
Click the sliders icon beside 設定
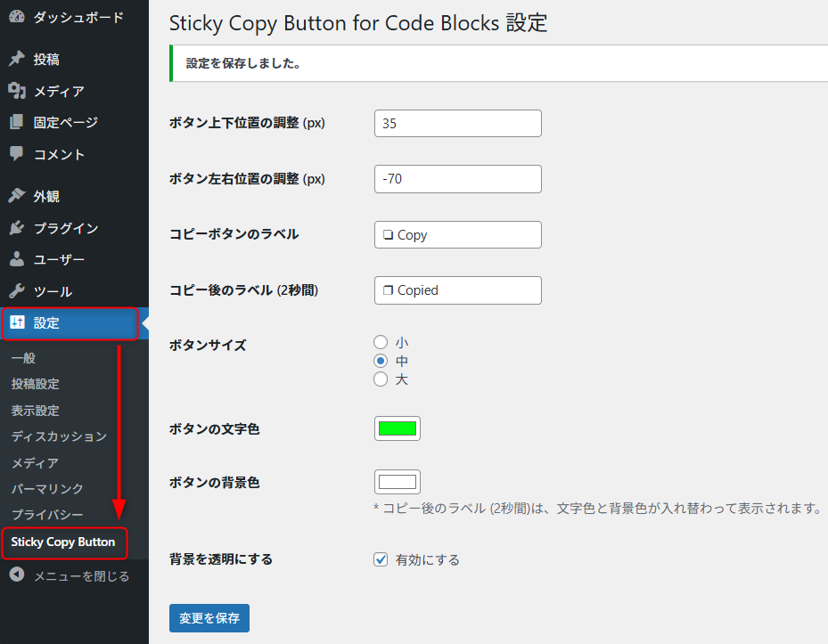17,322
